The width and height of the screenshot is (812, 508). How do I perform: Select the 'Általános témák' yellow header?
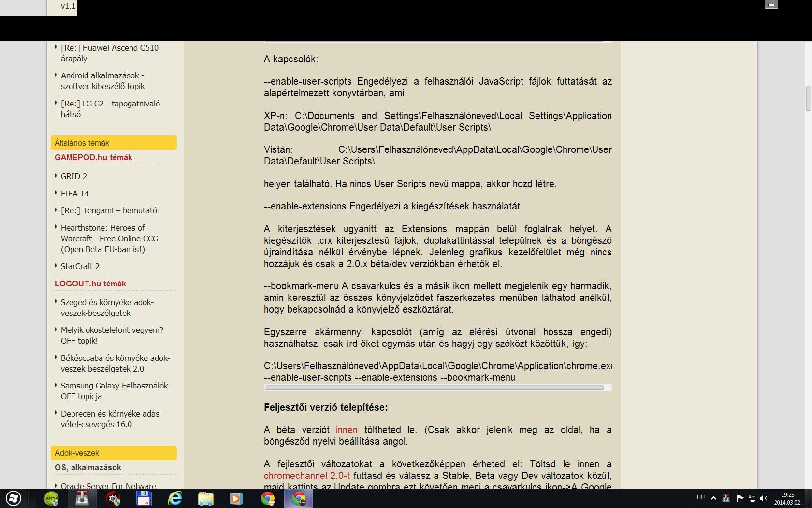tap(114, 143)
